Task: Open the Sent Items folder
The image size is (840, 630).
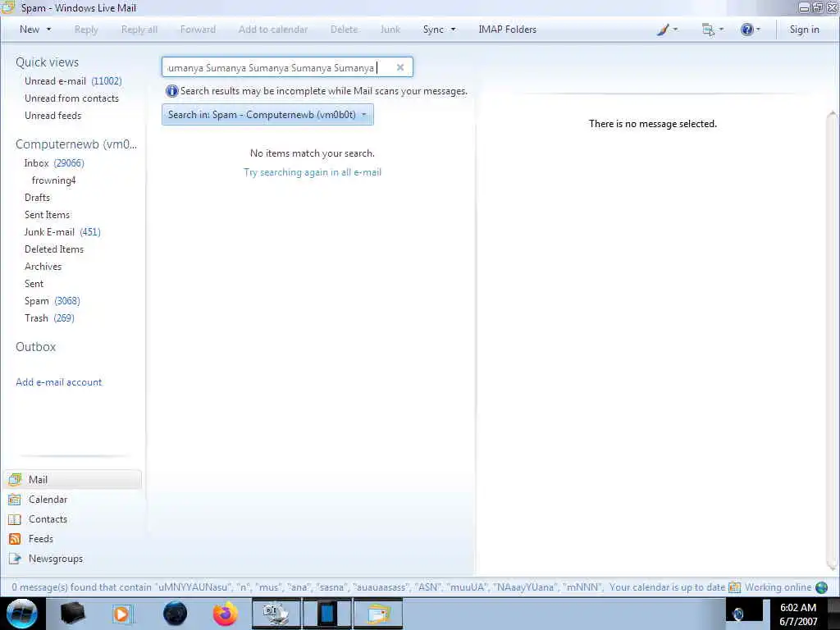Action: 47,215
